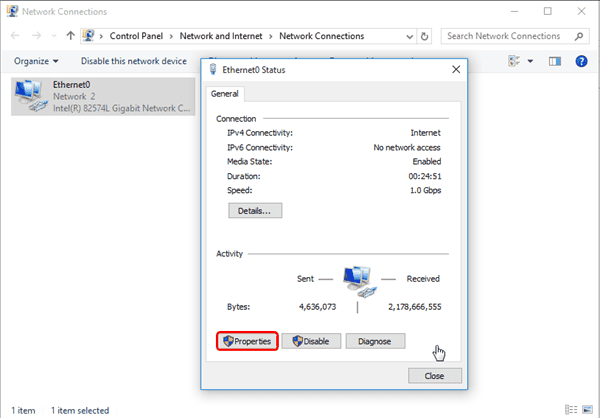Viewport: 600px width, 418px height.
Task: Click the Speed value 1.0 Gbps
Action: 426,190
